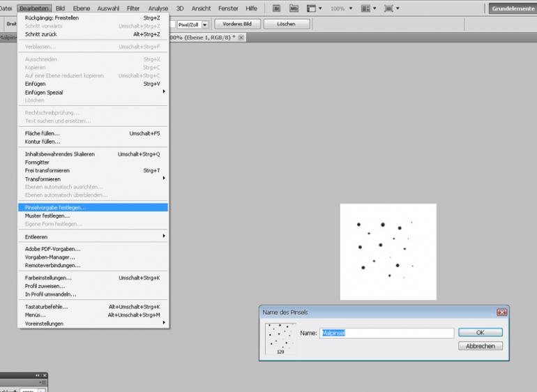Image resolution: width=537 pixels, height=392 pixels.
Task: Click the brush Name text field
Action: 387,333
